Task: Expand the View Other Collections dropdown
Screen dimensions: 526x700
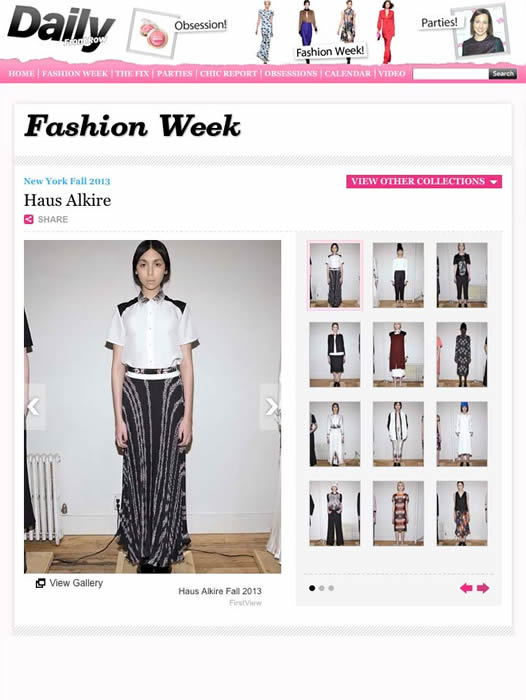Action: tap(424, 181)
